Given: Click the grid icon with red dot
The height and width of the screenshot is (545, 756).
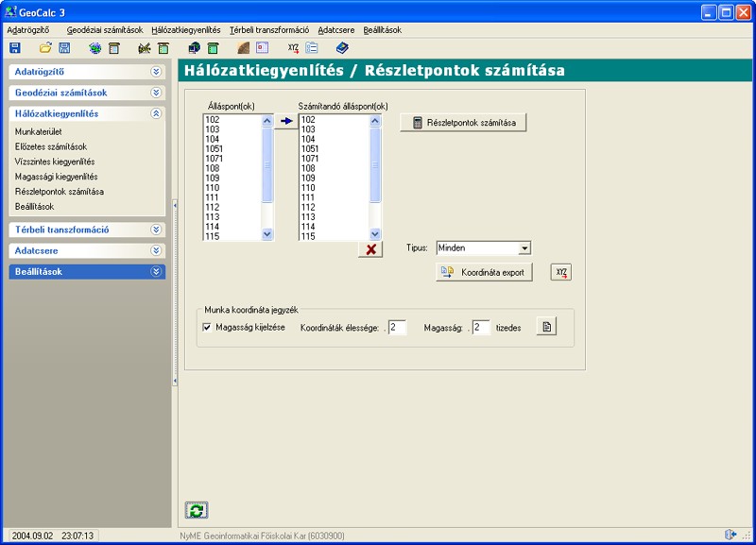Looking at the screenshot, I should pos(263,48).
